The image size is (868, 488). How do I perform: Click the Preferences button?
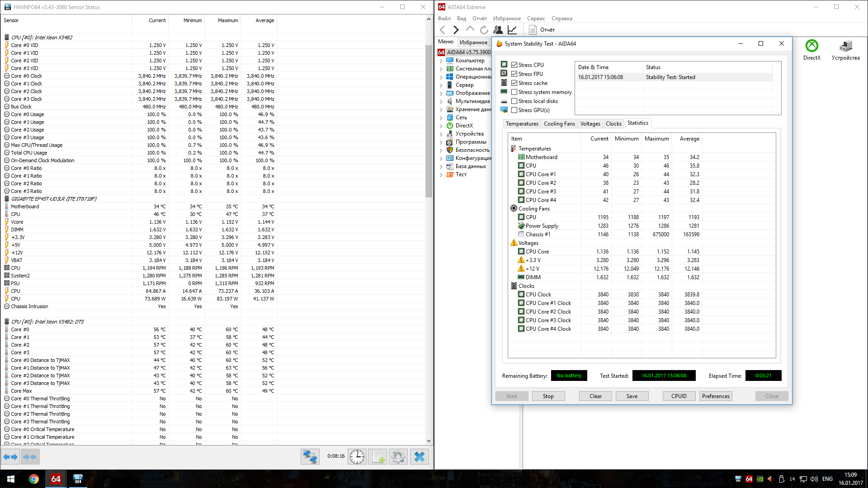[716, 396]
